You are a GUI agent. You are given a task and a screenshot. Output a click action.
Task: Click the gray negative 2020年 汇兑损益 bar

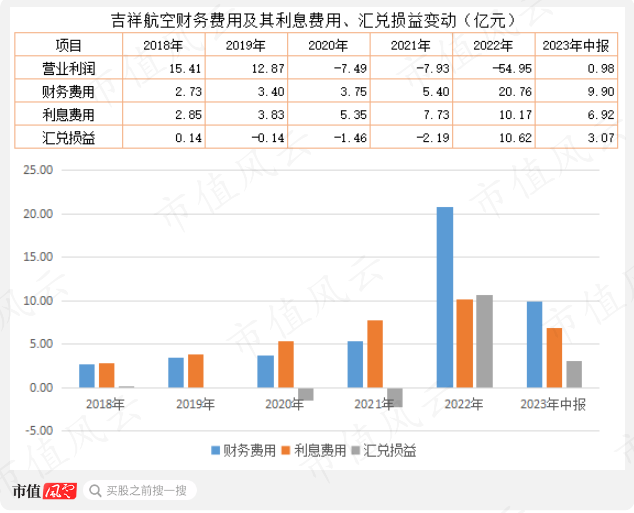306,394
